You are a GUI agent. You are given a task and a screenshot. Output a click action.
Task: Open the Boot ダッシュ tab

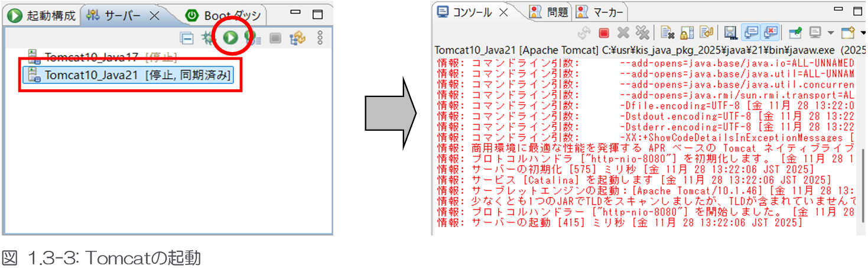225,15
